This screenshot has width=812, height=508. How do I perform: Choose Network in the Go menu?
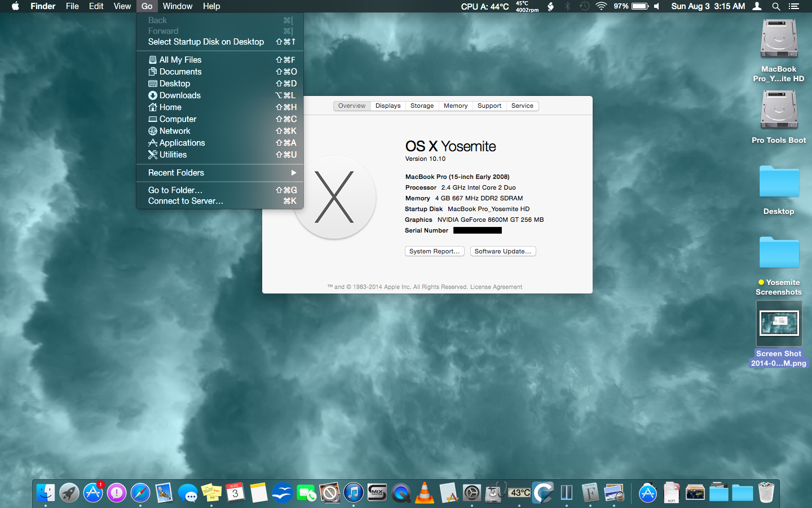coord(220,131)
